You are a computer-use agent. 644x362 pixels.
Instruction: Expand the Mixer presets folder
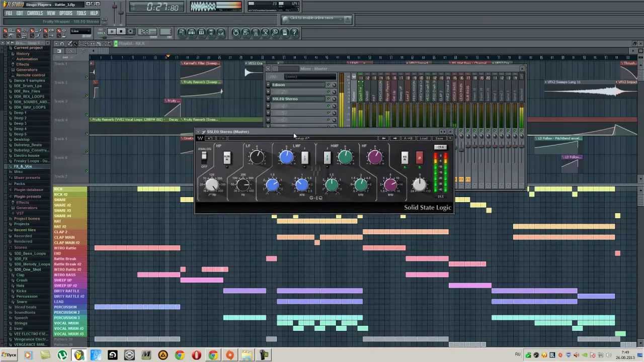pyautogui.click(x=27, y=177)
